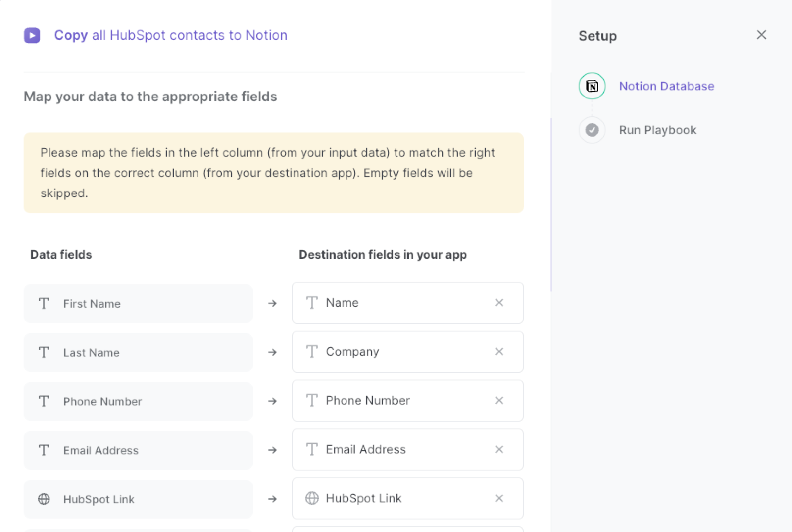Clear the destination Phone Number mapping
The width and height of the screenshot is (792, 532).
pos(499,400)
